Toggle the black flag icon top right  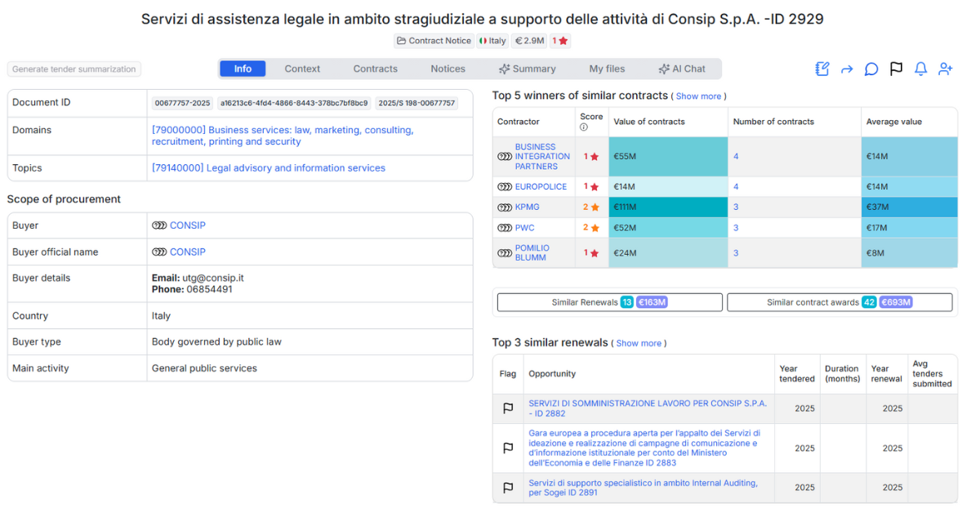coord(896,69)
